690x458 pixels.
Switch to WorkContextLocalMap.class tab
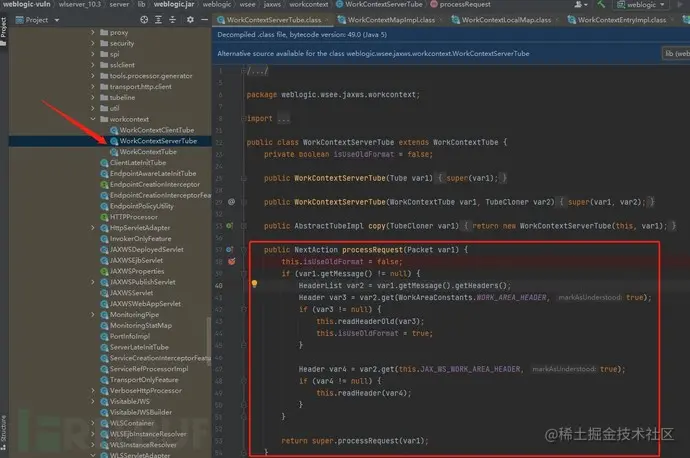pos(505,20)
